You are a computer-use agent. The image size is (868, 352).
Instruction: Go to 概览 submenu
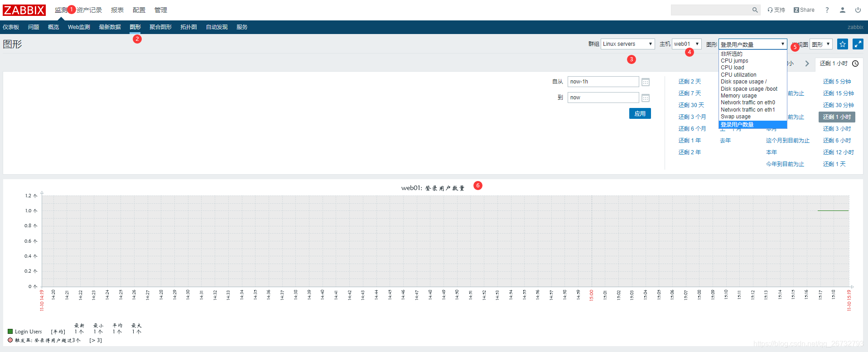pos(53,27)
